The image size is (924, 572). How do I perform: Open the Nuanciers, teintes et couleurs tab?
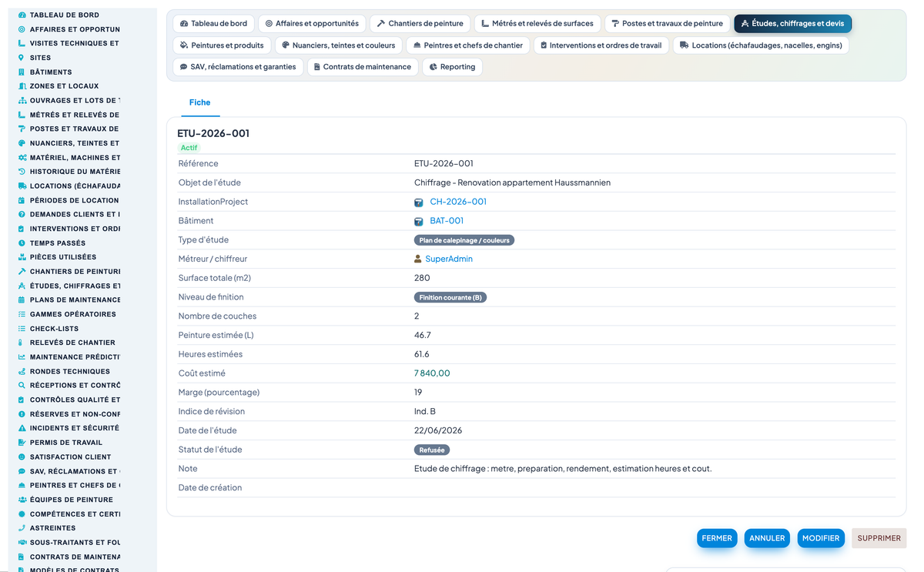pyautogui.click(x=339, y=45)
